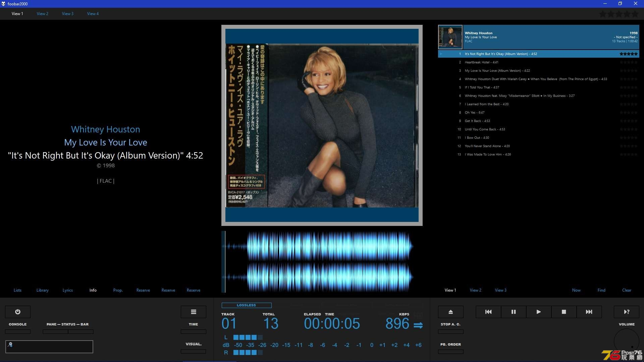Select track 'Until You Come Back - 4:53'

point(539,129)
